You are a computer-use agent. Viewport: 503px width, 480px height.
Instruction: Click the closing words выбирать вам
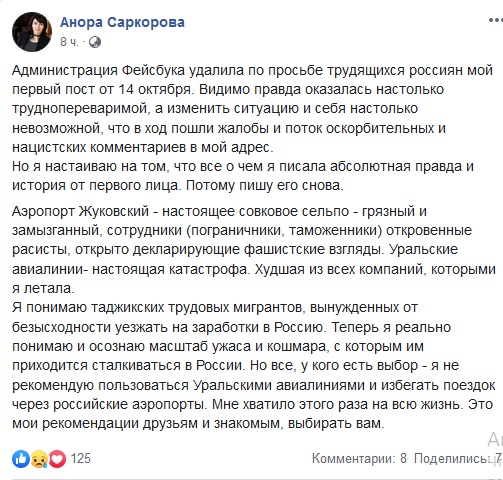point(336,424)
